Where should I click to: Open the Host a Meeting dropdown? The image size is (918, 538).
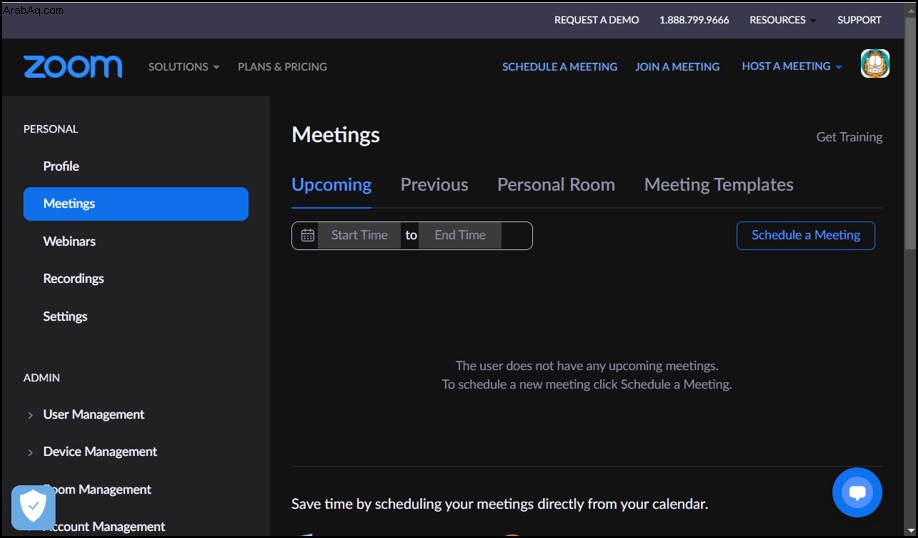click(792, 66)
